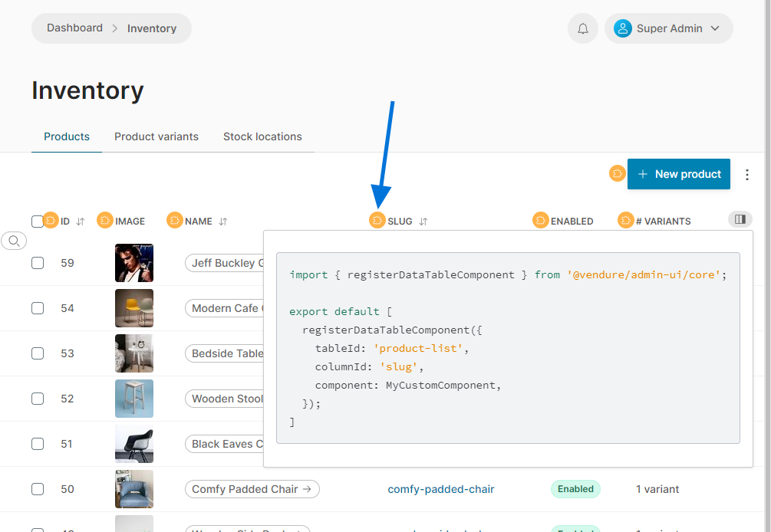Sort by ID column arrows
Viewport: 771px width, 532px height.
[81, 222]
